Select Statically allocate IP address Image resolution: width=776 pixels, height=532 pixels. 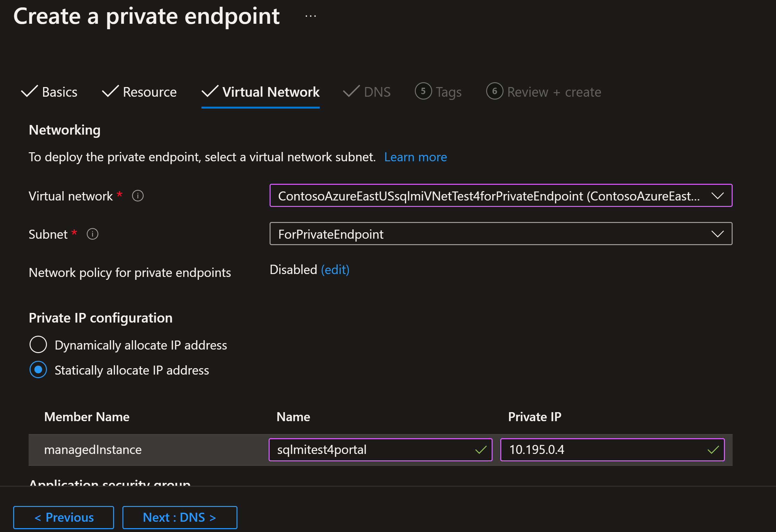pos(39,370)
